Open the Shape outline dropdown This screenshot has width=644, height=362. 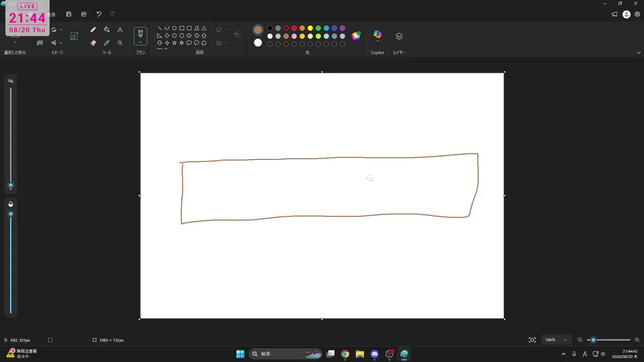226,30
